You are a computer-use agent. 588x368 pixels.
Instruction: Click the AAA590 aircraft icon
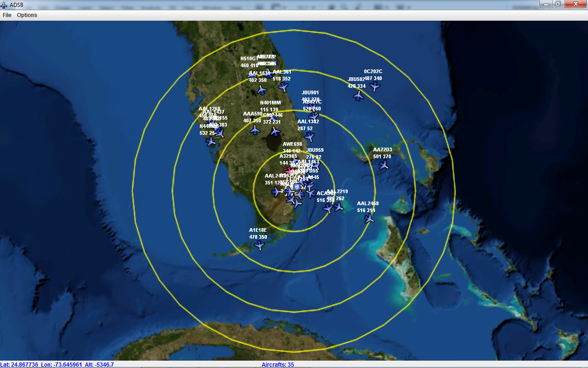point(255,130)
